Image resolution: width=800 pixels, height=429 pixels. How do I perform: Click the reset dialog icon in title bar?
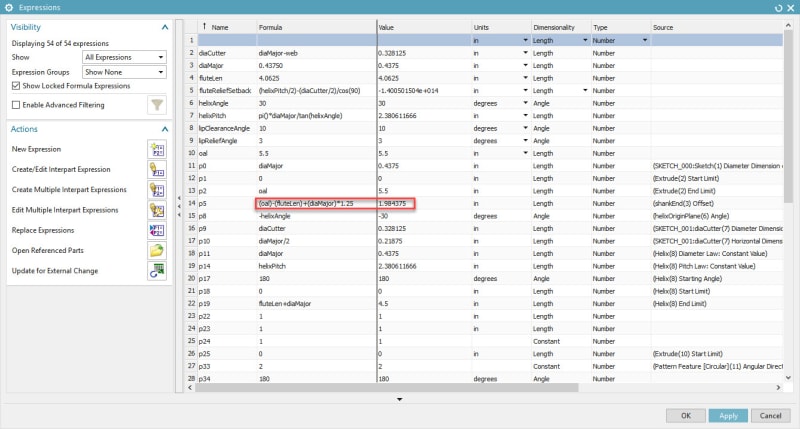point(778,8)
